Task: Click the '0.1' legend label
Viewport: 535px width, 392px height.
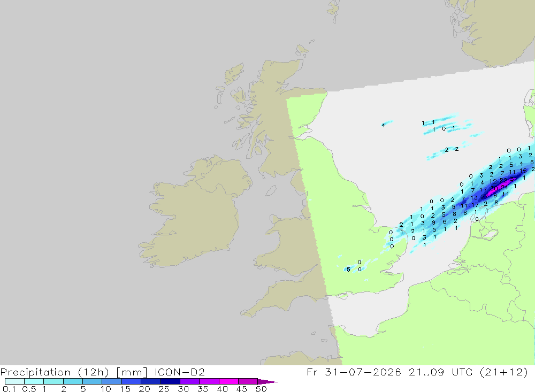Action: click(x=9, y=389)
